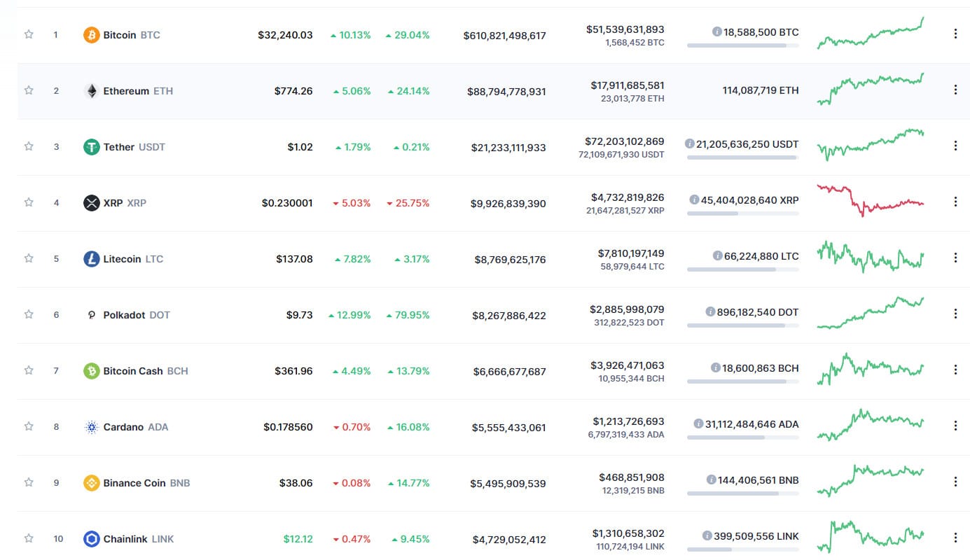Toggle the Cardano watchlist star
The height and width of the screenshot is (560, 970).
(x=29, y=426)
